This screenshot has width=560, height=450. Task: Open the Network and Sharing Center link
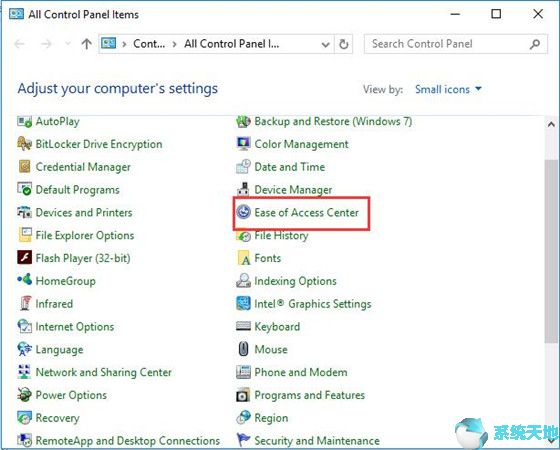[x=104, y=372]
